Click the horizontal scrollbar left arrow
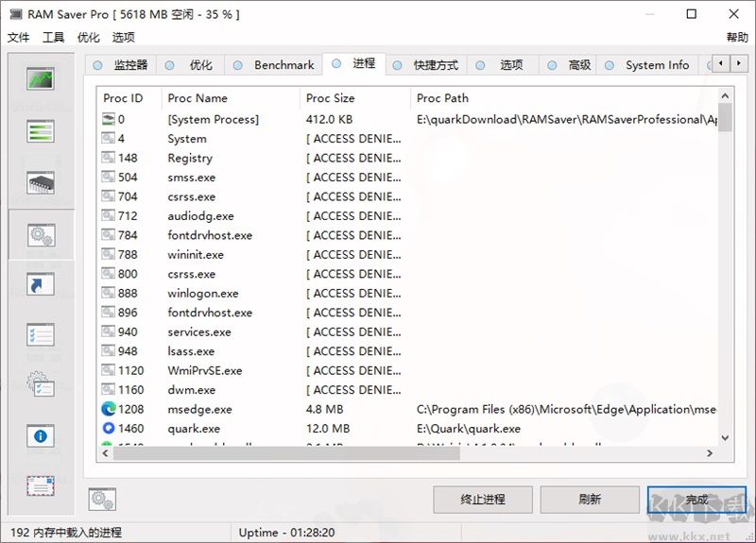The image size is (756, 543). pos(106,453)
